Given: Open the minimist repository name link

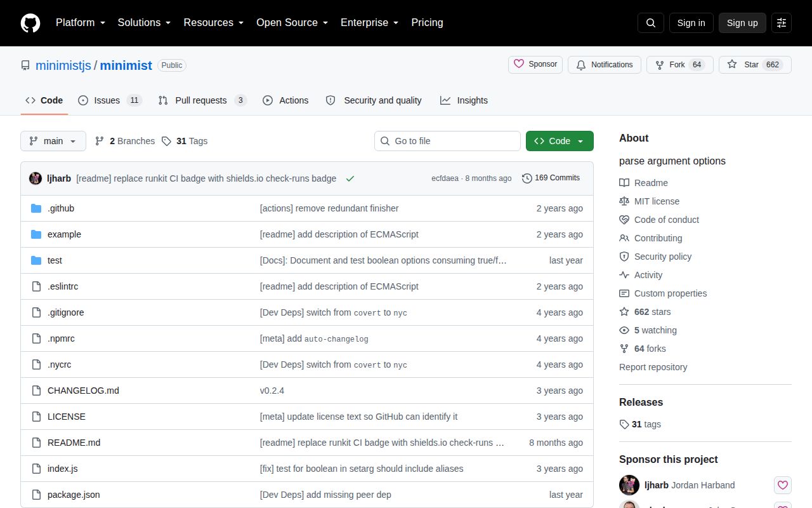Looking at the screenshot, I should 126,65.
